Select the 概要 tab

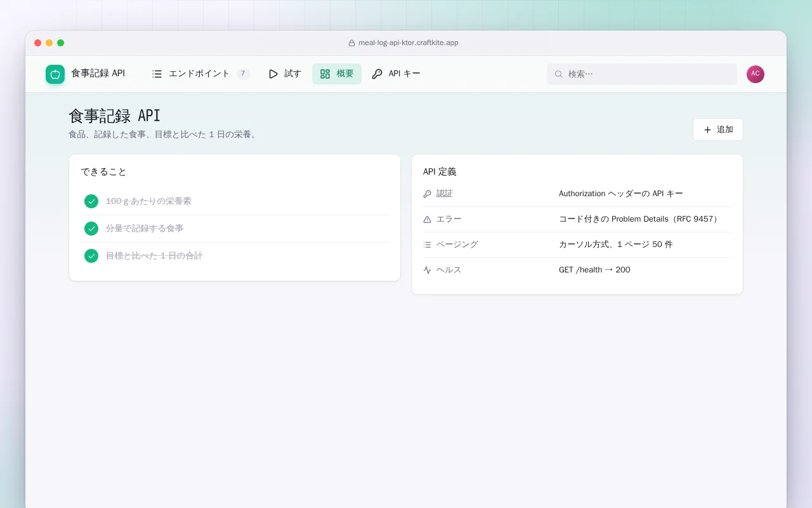pyautogui.click(x=337, y=74)
